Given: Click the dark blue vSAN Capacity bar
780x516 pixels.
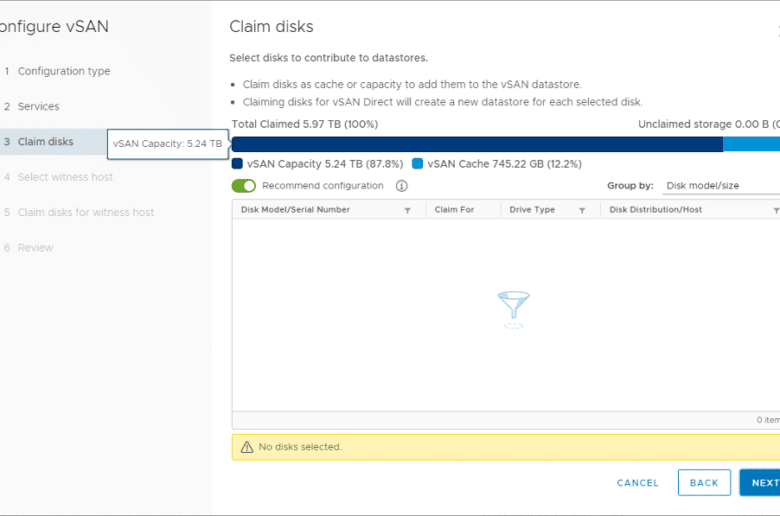Looking at the screenshot, I should coord(477,144).
